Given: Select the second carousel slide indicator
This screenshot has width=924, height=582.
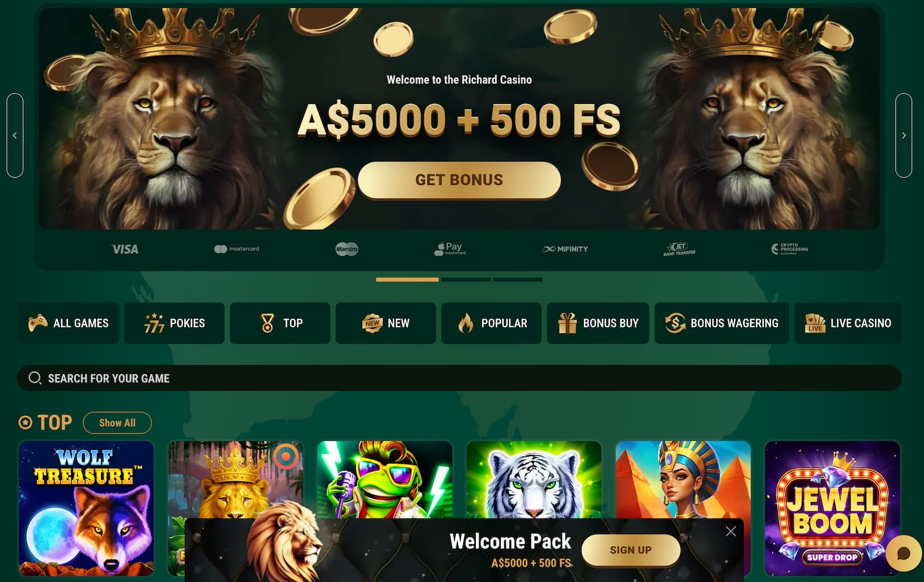Looking at the screenshot, I should pyautogui.click(x=465, y=280).
